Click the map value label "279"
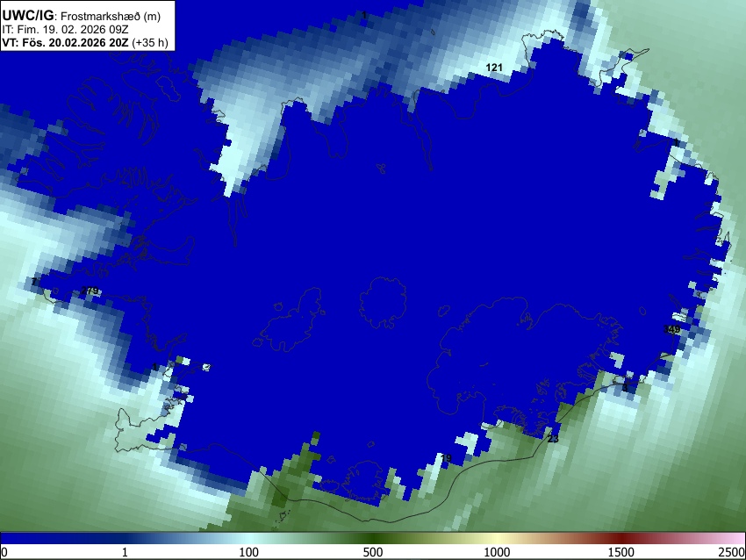The image size is (746, 560). 90,291
